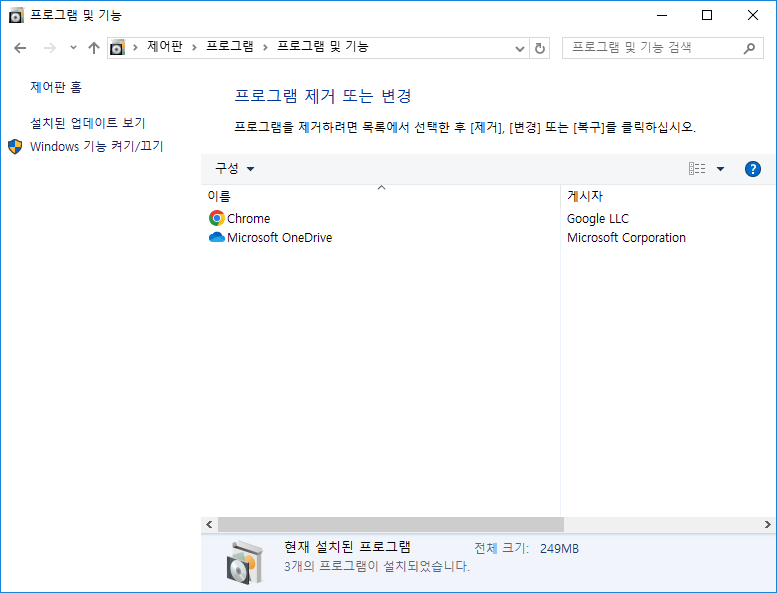Click the forward navigation arrow
Image resolution: width=777 pixels, height=593 pixels.
coord(50,48)
